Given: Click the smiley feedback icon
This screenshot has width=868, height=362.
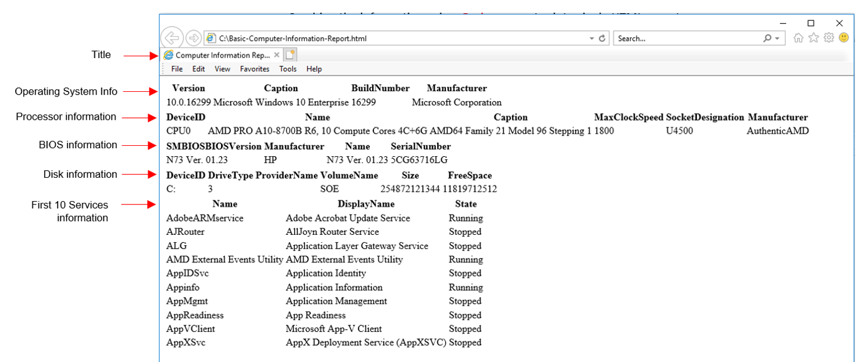Looking at the screenshot, I should coord(844,38).
